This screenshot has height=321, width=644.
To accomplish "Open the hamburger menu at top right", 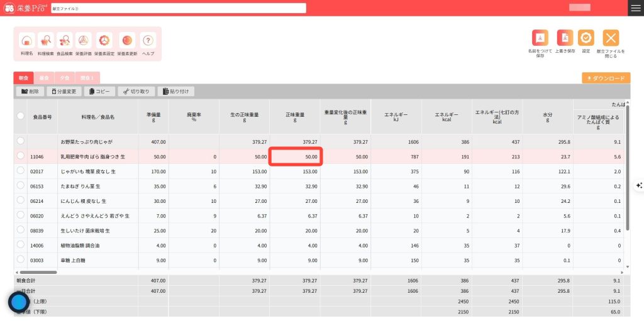I will click(635, 8).
